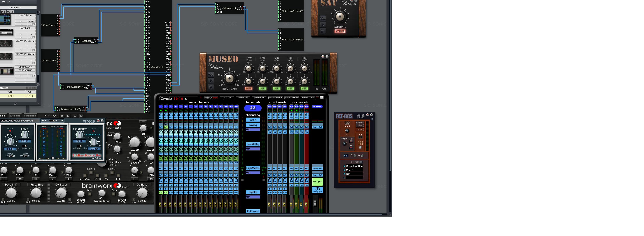
Task: Click the Mono-Maker frequency knob on bx2
Action: [101, 193]
